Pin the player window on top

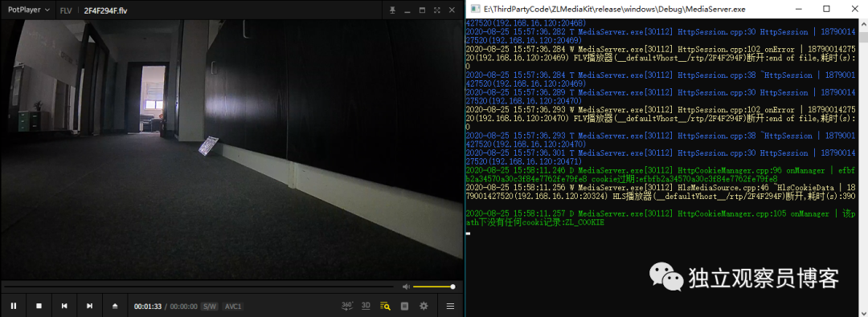[x=392, y=10]
